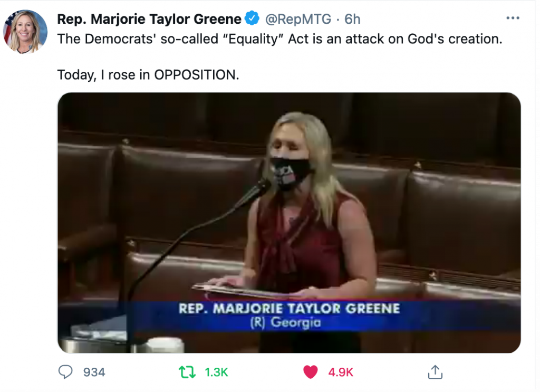Open the reply speech-bubble icon

[65, 372]
